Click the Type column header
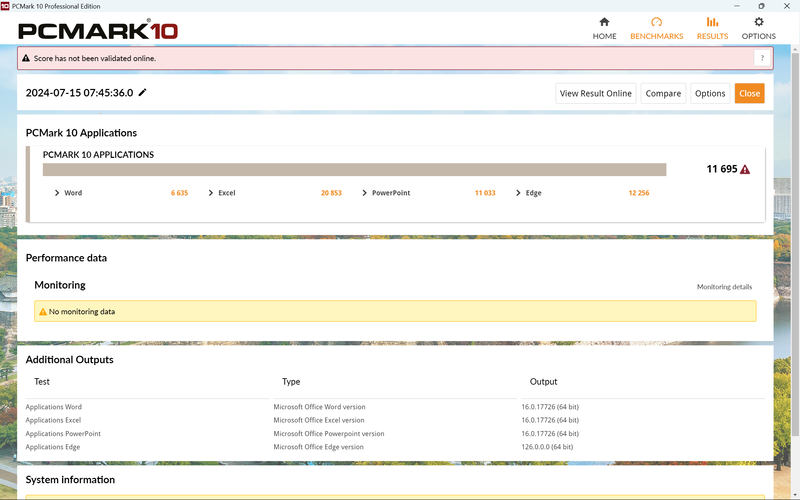The height and width of the screenshot is (500, 800). (x=291, y=382)
